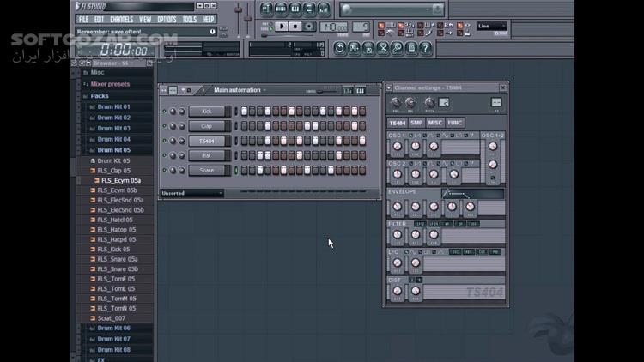Toggle the Snare channel select indicator

click(236, 171)
